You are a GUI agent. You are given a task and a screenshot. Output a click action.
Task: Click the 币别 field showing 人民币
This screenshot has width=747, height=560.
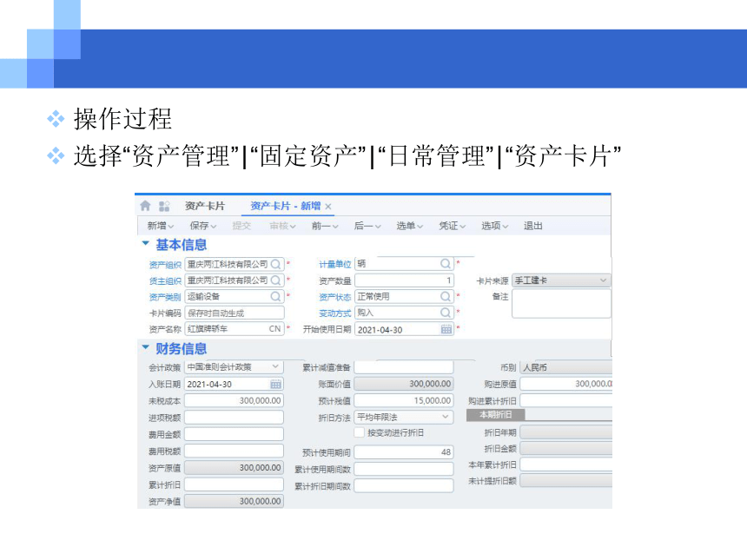pyautogui.click(x=566, y=367)
